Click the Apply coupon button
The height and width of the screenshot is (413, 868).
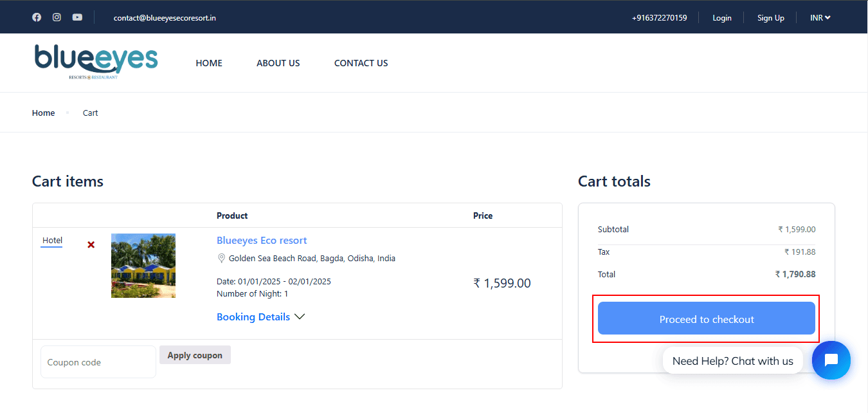point(195,355)
